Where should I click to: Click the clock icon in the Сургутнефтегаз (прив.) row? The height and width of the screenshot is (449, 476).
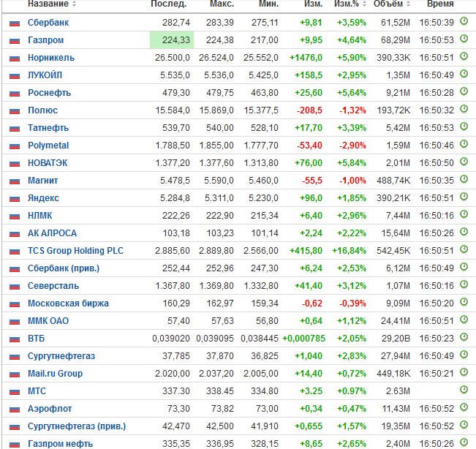464,425
